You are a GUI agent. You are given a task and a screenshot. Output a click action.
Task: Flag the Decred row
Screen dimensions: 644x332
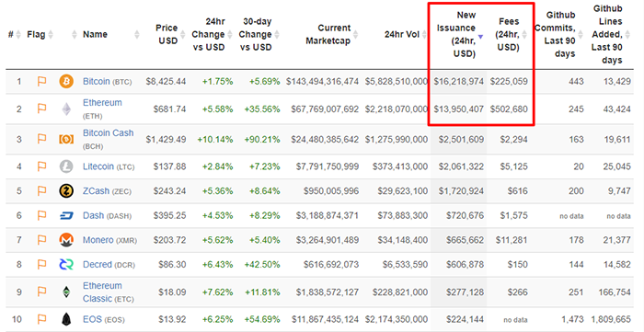pos(41,264)
